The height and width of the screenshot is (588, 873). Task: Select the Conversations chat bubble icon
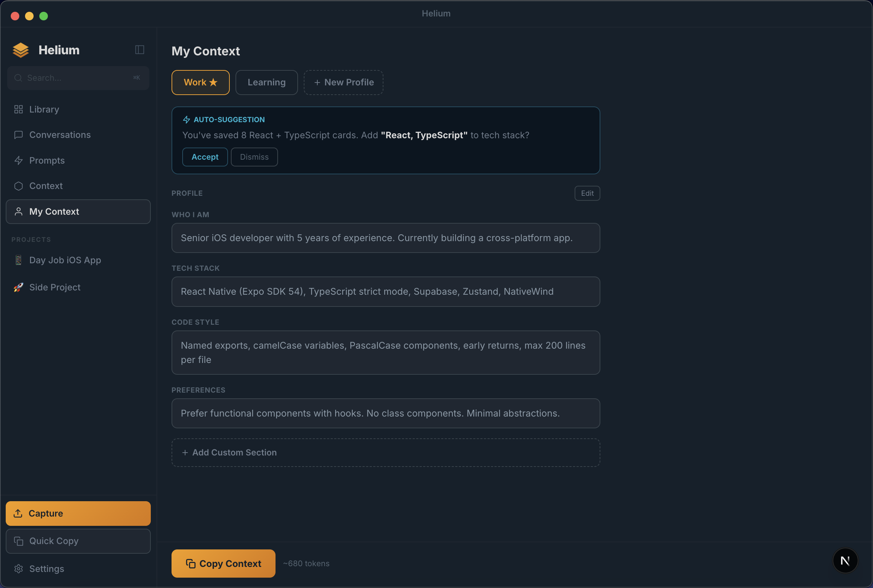18,135
